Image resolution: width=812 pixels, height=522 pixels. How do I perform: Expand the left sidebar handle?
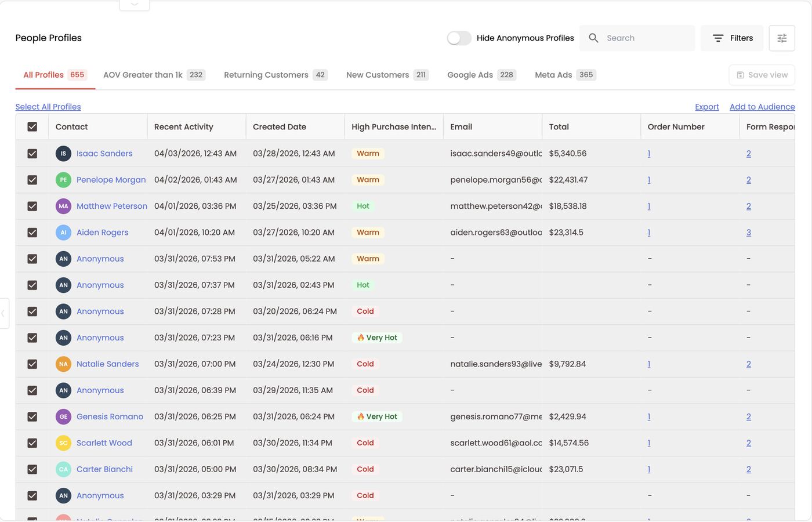click(3, 313)
